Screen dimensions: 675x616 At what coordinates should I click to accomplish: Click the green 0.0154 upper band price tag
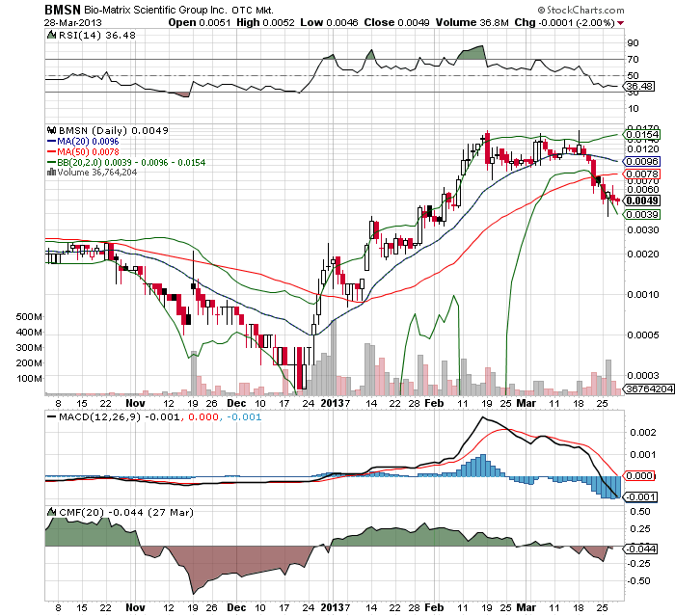point(642,135)
